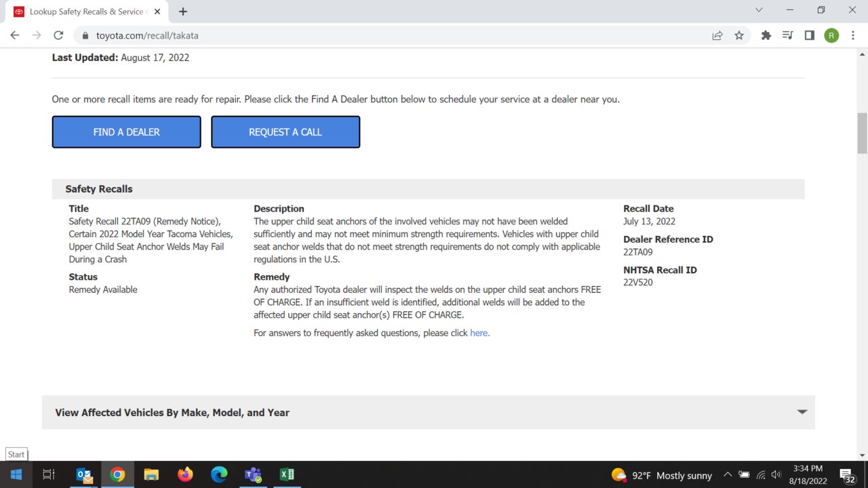Open Excel from the taskbar
Viewport: 868px width, 488px height.
click(x=287, y=474)
